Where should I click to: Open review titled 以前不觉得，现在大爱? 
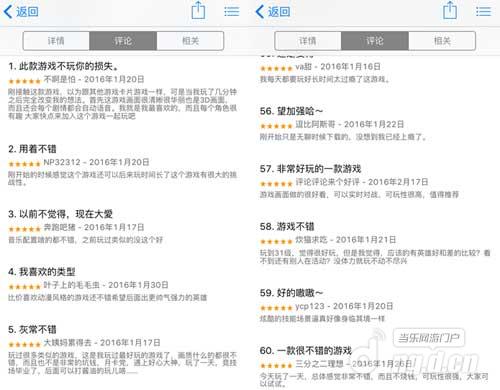(x=60, y=214)
